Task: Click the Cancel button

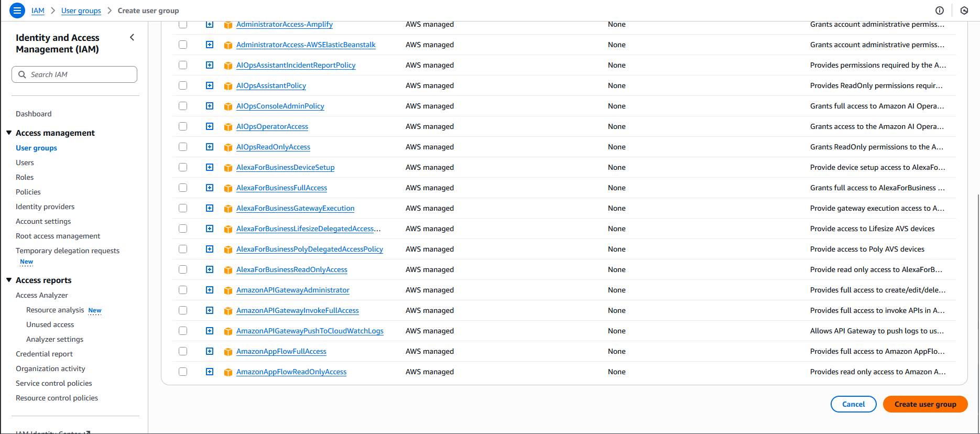Action: pyautogui.click(x=853, y=404)
